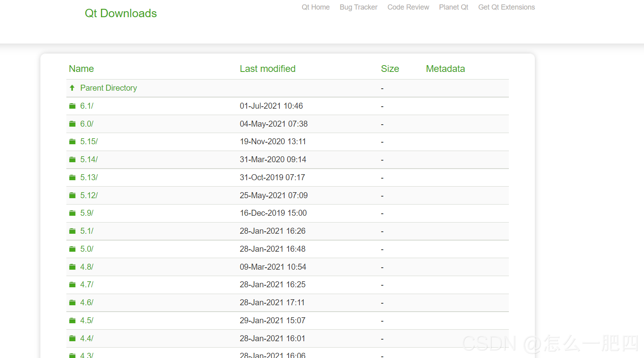The width and height of the screenshot is (644, 358).
Task: Click the folder icon for 5.12/
Action: [72, 195]
